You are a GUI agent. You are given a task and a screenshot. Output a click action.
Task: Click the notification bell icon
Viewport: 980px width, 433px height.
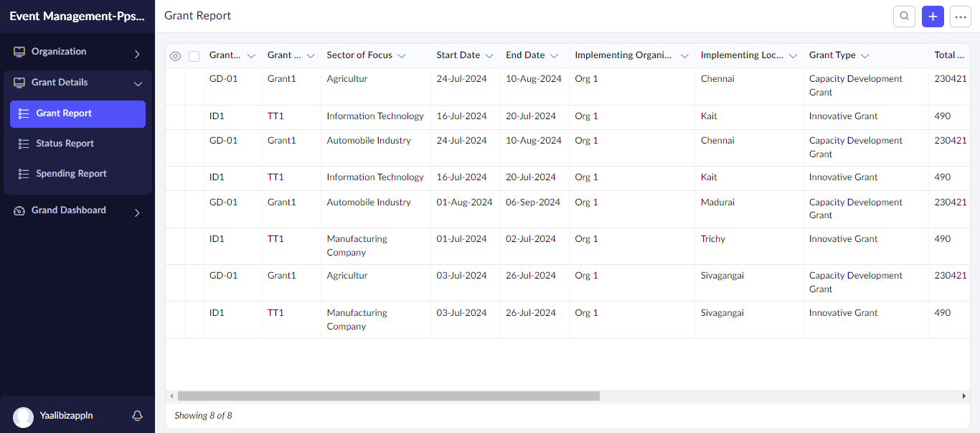pos(137,416)
